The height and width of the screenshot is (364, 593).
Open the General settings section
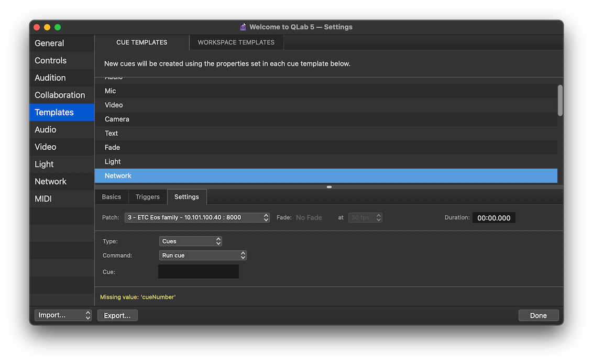[x=62, y=43]
